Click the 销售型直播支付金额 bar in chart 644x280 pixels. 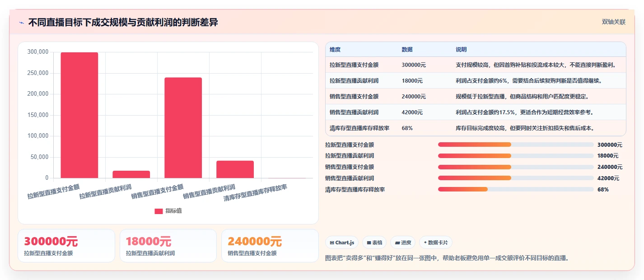183,128
